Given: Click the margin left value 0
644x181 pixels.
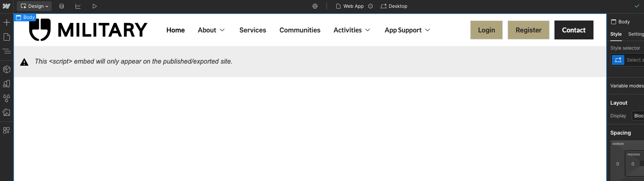Looking at the screenshot, I should pos(617,164).
